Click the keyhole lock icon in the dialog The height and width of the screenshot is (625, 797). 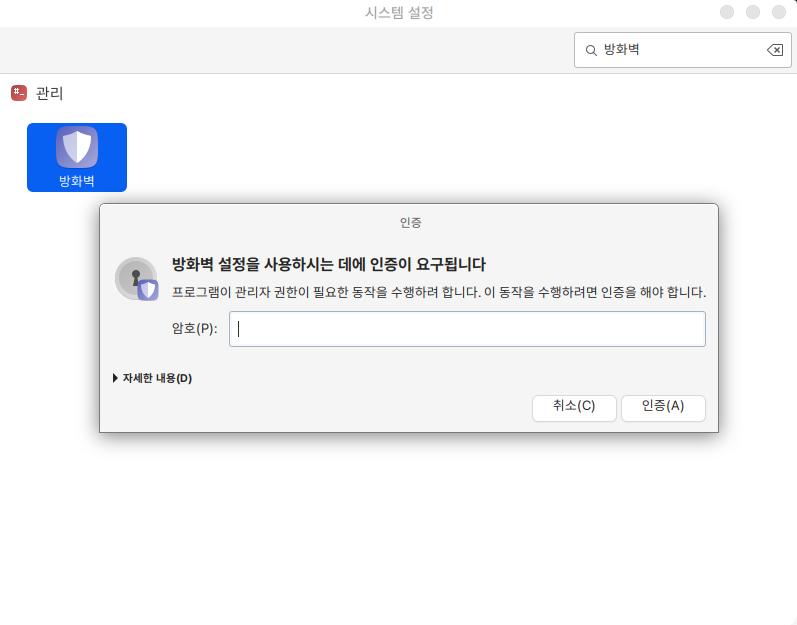[x=133, y=277]
